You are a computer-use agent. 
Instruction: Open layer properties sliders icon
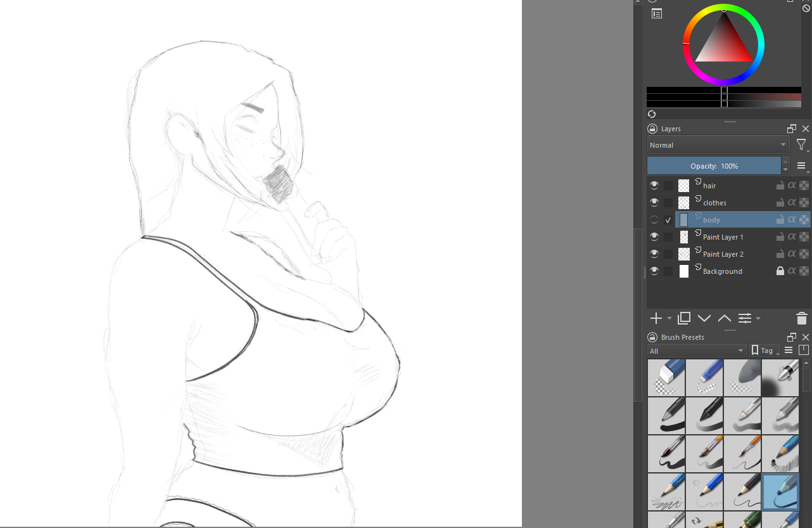pyautogui.click(x=745, y=318)
